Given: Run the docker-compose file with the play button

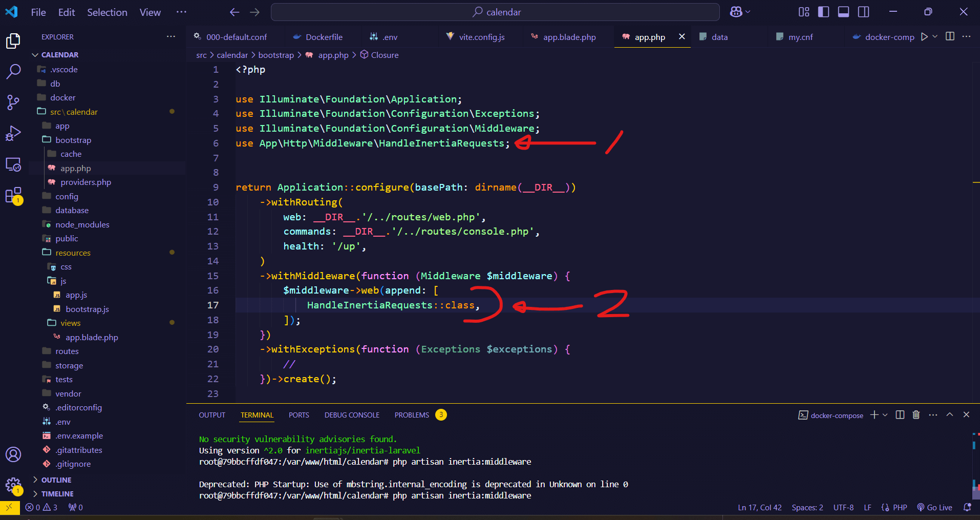Looking at the screenshot, I should pyautogui.click(x=924, y=36).
